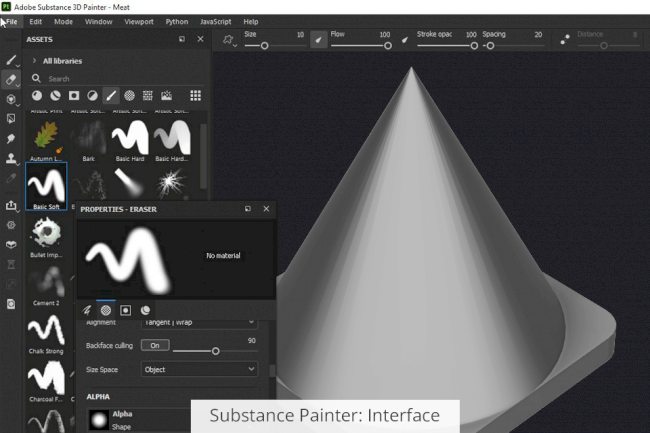Select the Bullet Impact brush thumbnail
The image size is (650, 433).
coord(46,233)
